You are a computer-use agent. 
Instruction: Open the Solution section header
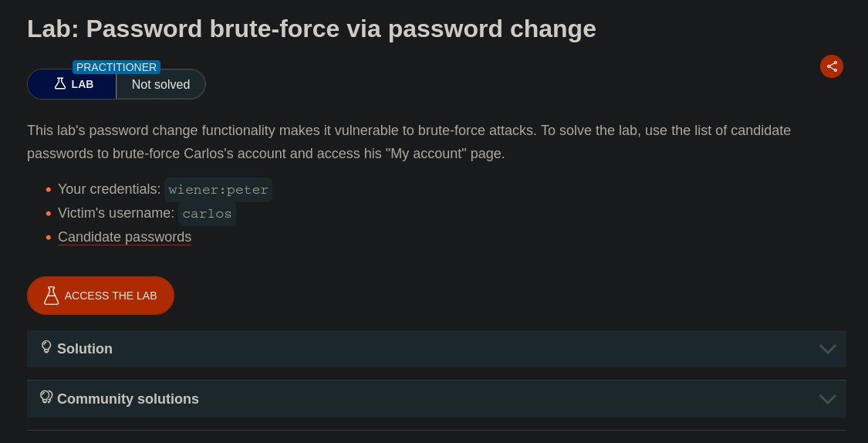(85, 349)
